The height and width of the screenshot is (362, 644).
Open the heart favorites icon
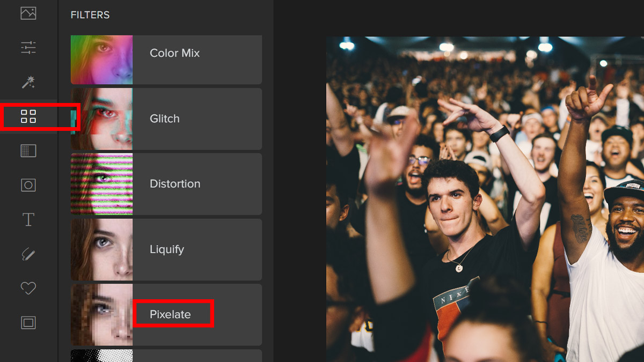(28, 288)
